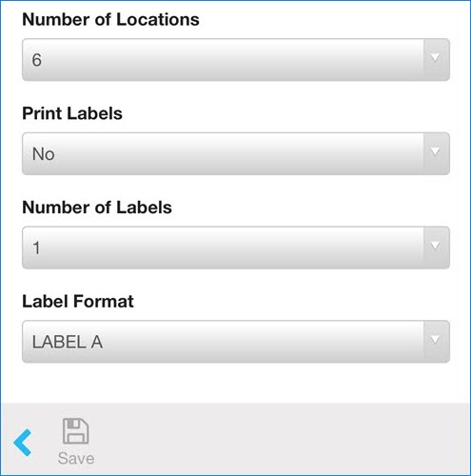Click the arrow on Number of Locations field
The height and width of the screenshot is (476, 471).
click(x=436, y=58)
